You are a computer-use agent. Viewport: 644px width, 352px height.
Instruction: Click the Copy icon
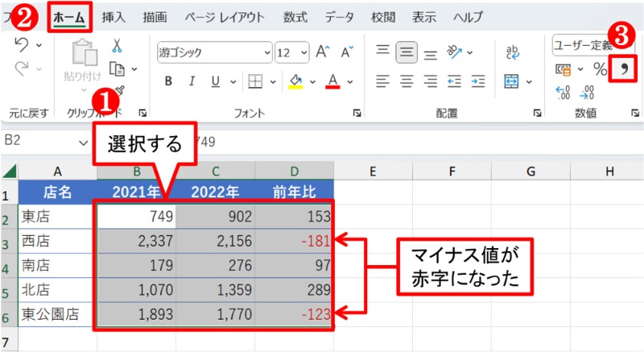click(117, 69)
